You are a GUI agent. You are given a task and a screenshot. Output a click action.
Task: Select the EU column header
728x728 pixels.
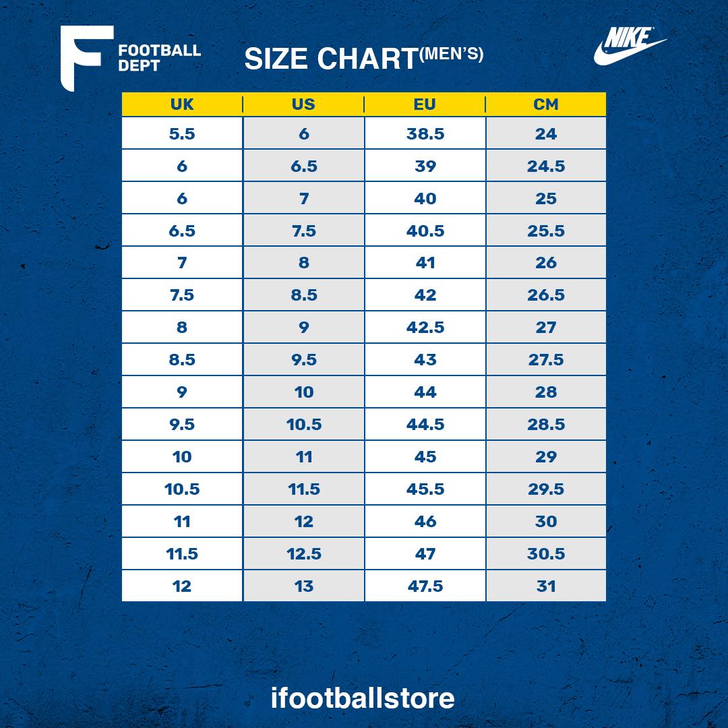pos(425,104)
